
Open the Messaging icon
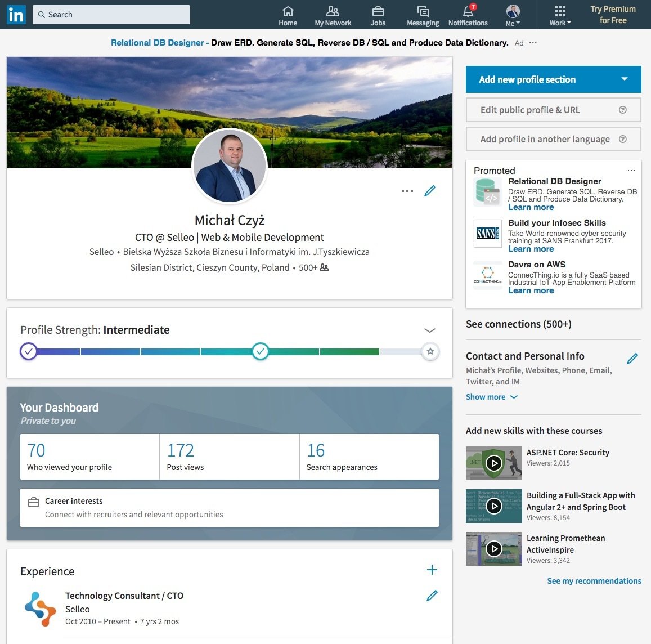pyautogui.click(x=423, y=16)
